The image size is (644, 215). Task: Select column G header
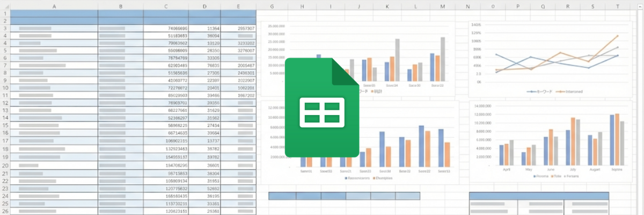(272, 6)
